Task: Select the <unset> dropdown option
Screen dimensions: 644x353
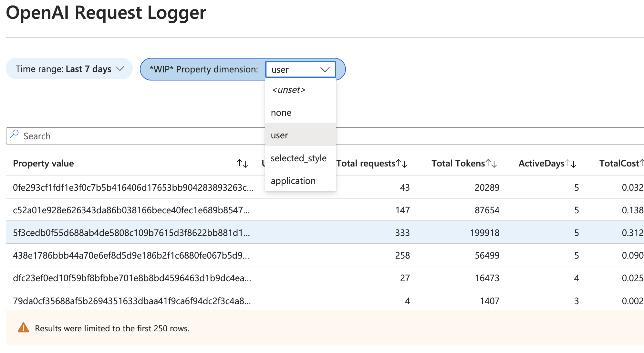Action: 288,90
